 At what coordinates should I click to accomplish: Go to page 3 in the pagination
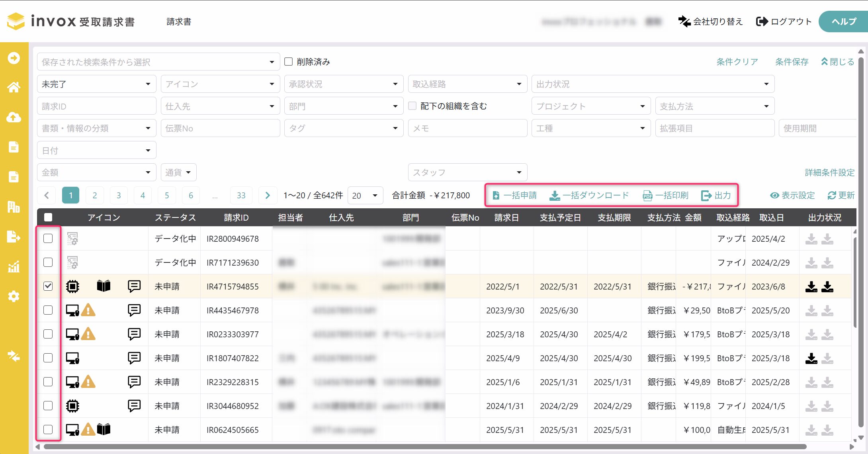(119, 196)
